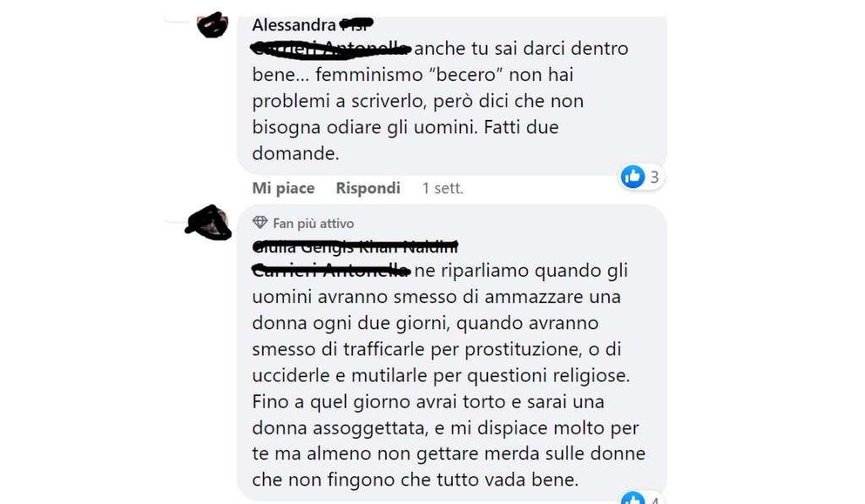Open the second commenter's scribbled avatar
The width and height of the screenshot is (865, 504).
click(209, 223)
